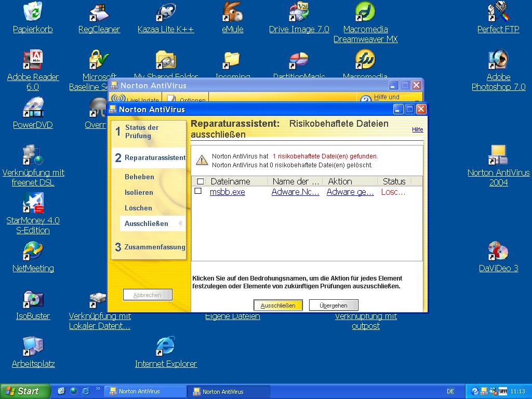Click the Status column header
Image resolution: width=532 pixels, height=399 pixels.
pyautogui.click(x=394, y=181)
